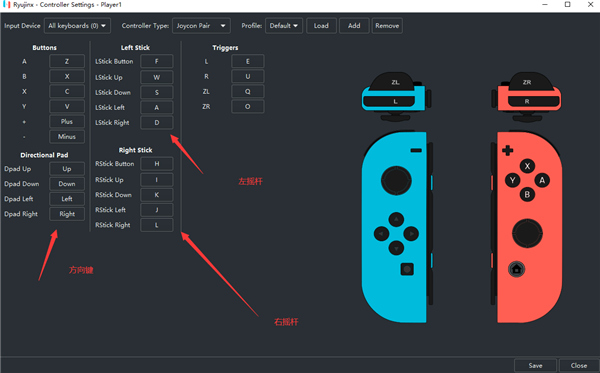
Task: Open the Input Device dropdown
Action: click(77, 26)
